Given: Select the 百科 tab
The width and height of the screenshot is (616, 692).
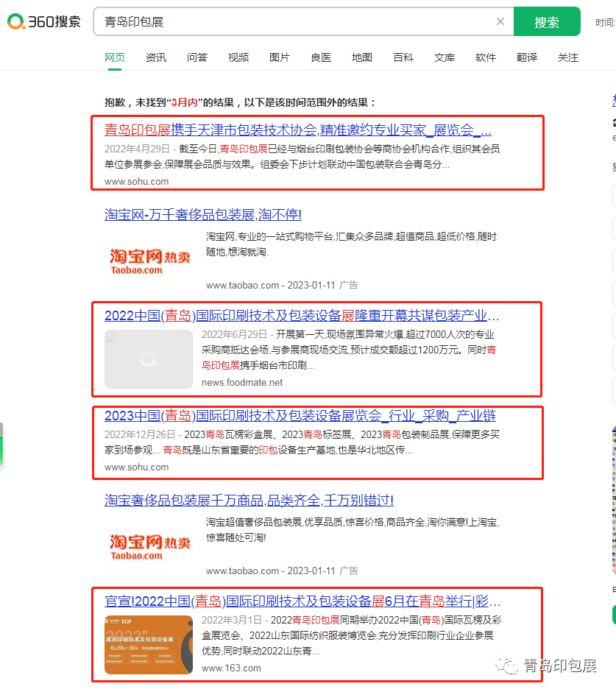Looking at the screenshot, I should pos(403,57).
